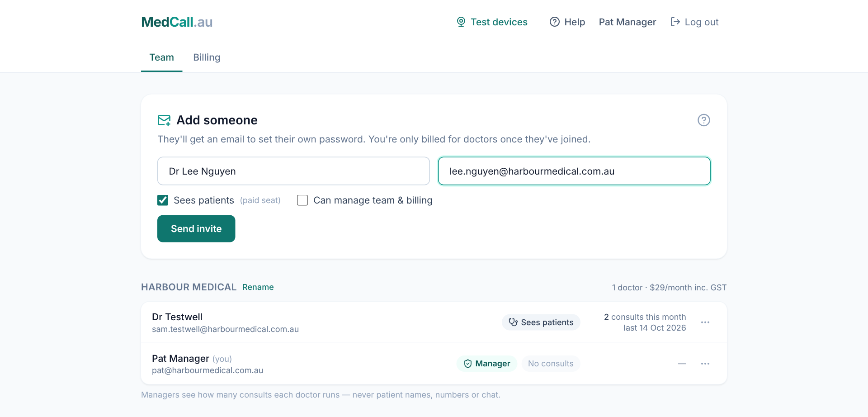This screenshot has height=417, width=868.
Task: Click the Help question mark icon in header
Action: click(x=555, y=22)
